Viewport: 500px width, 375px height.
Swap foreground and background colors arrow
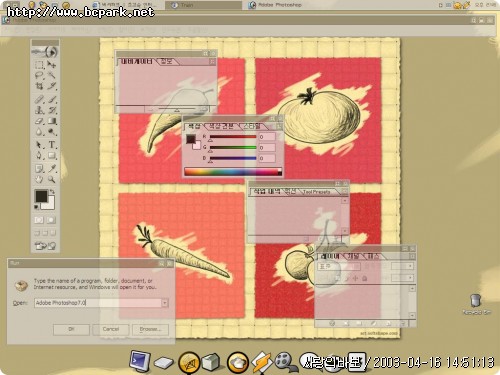point(52,192)
